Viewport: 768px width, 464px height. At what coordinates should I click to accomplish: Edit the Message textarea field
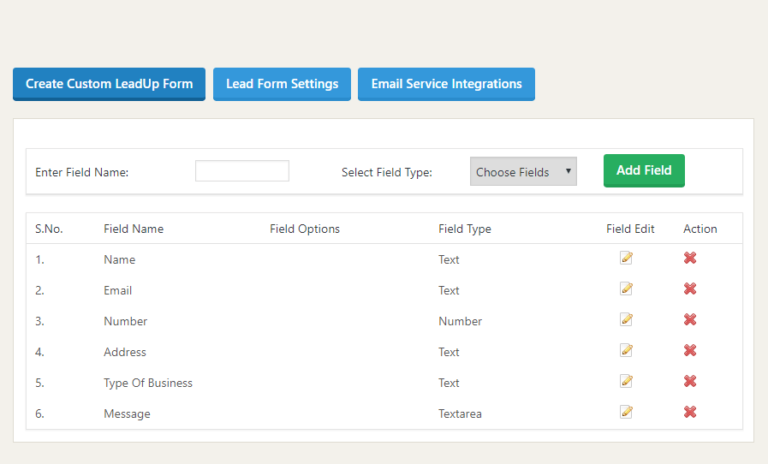pyautogui.click(x=626, y=412)
